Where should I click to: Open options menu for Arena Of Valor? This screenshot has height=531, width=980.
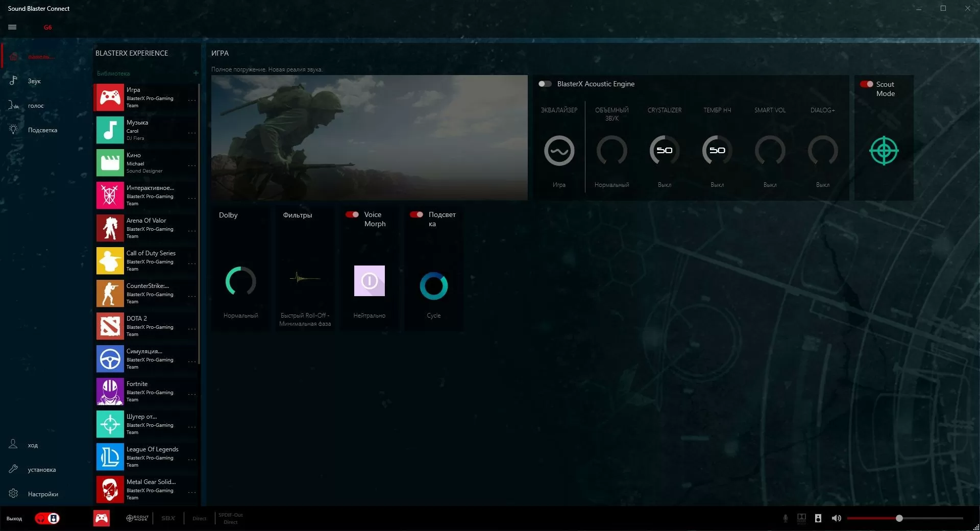(x=192, y=231)
